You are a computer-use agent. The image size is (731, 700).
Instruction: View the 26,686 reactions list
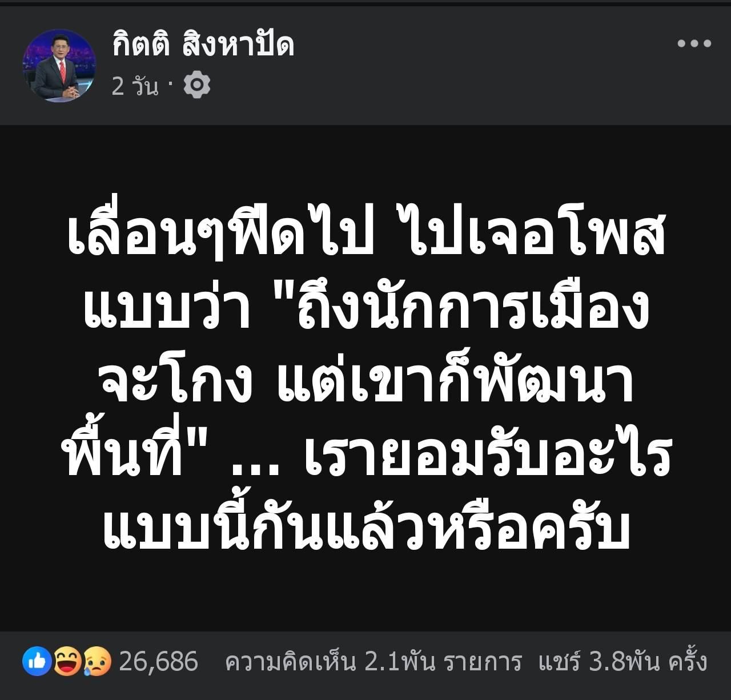point(158,662)
